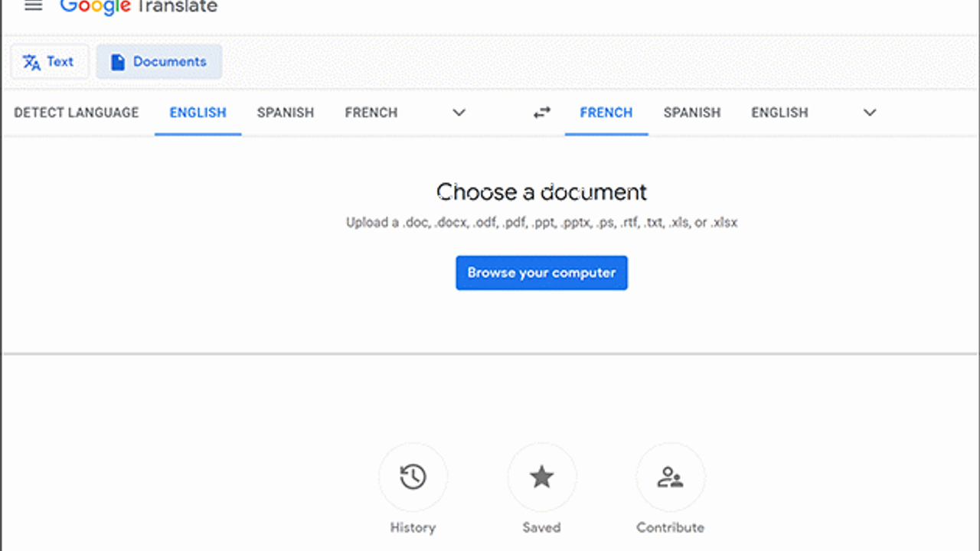The width and height of the screenshot is (980, 551).
Task: Set source language to Spanish
Action: pos(286,112)
